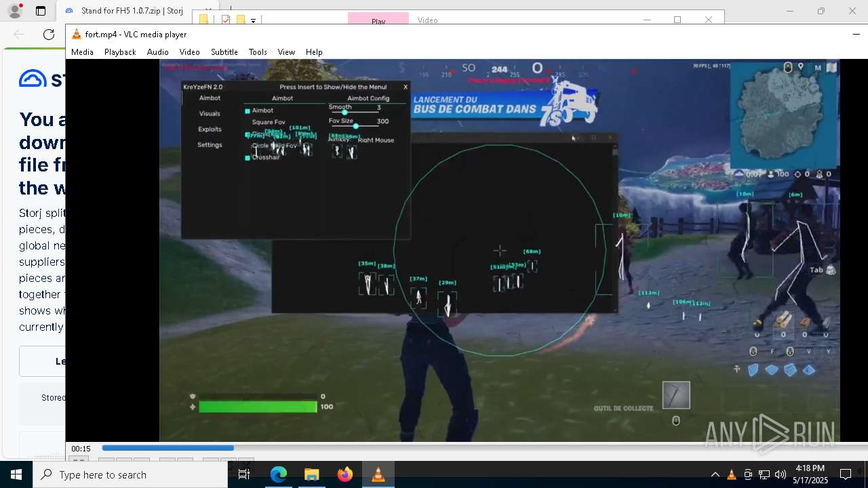Click the VLC taskbar button
868x488 pixels.
(378, 474)
